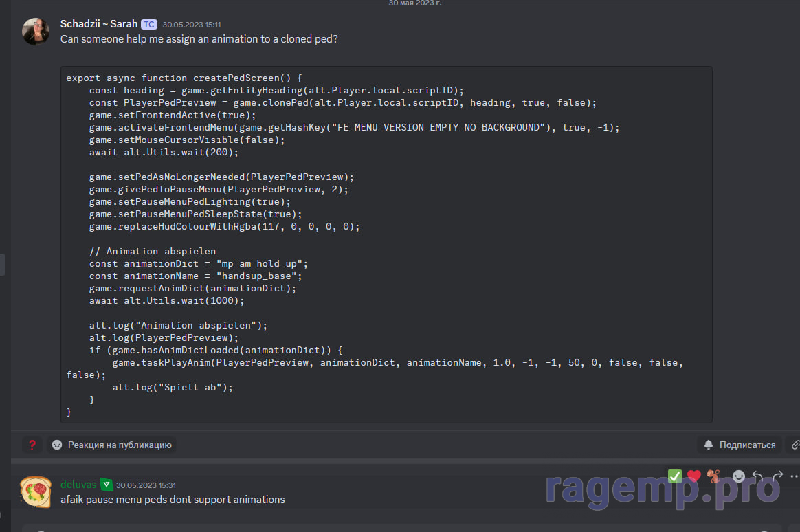Open Schadzii ~ Sarah's profile avatar
Image resolution: width=800 pixels, height=532 pixels.
[36, 32]
